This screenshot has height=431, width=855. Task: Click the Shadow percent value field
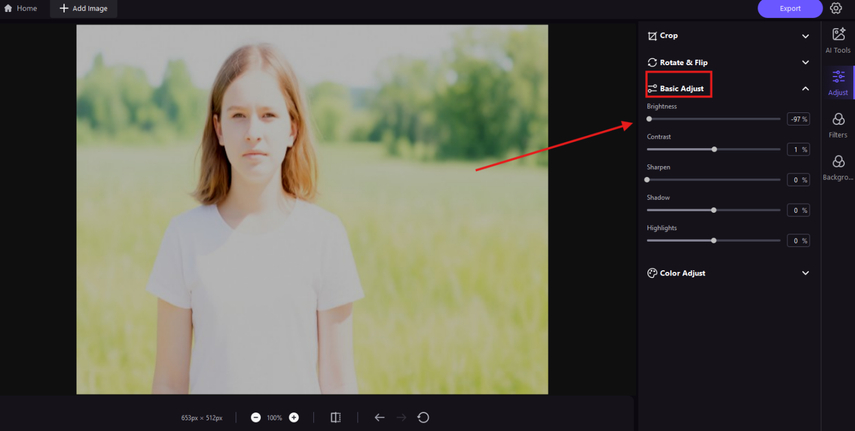(x=798, y=210)
